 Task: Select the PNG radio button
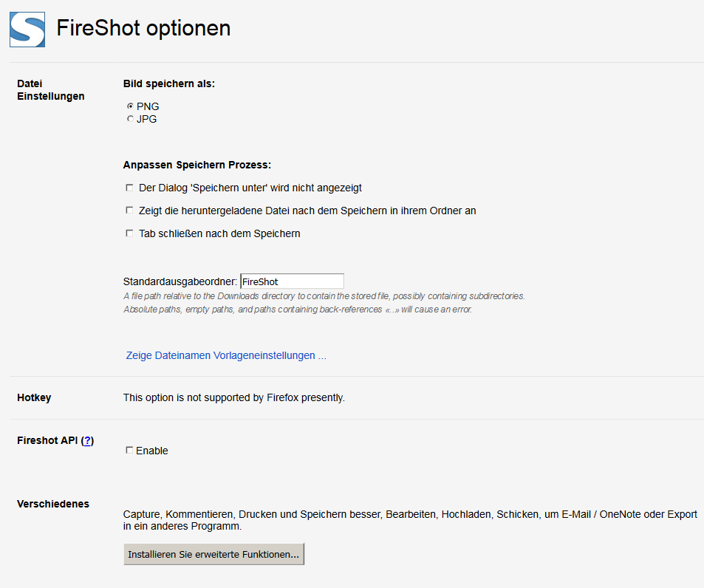[130, 106]
